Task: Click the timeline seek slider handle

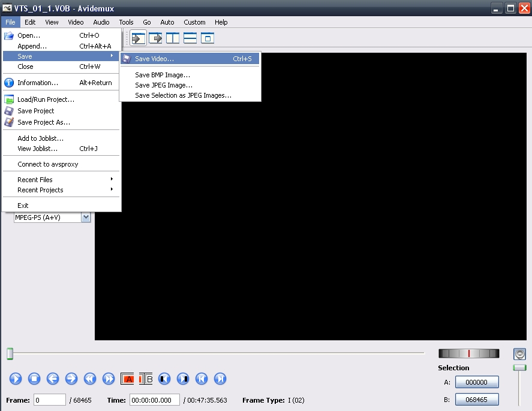Action: (10, 353)
